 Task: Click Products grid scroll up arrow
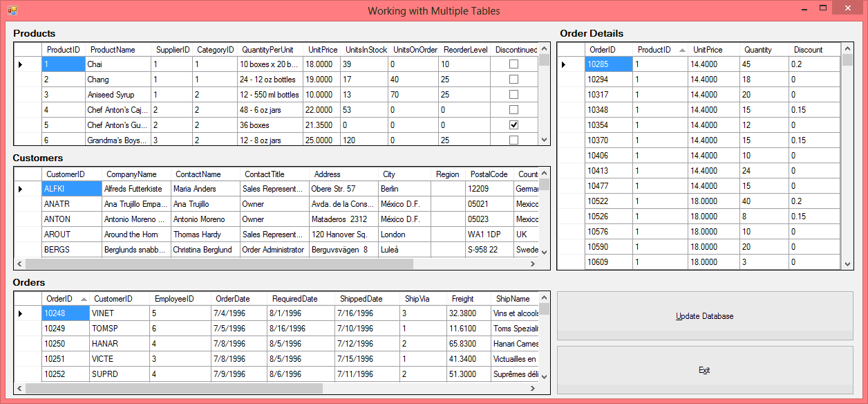(x=544, y=48)
